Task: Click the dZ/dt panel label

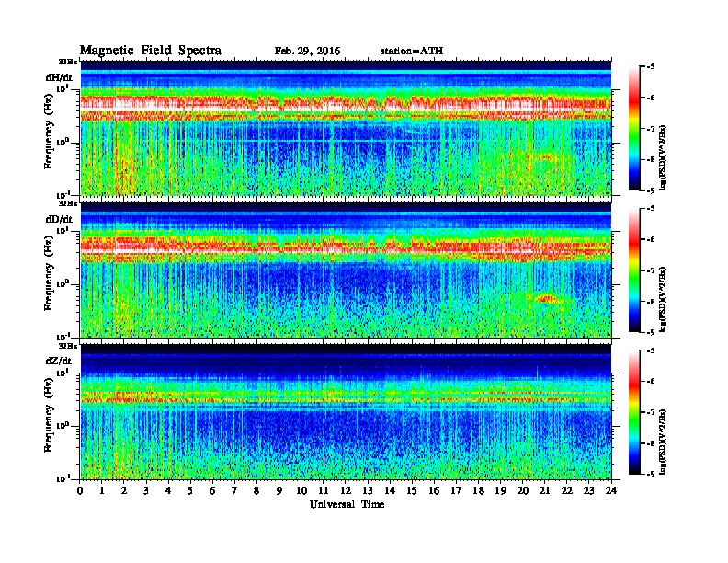Action: pos(59,361)
